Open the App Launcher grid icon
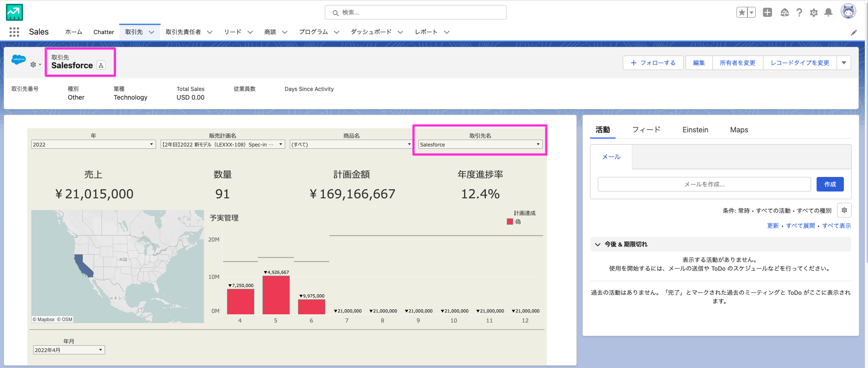868x368 pixels. (14, 32)
